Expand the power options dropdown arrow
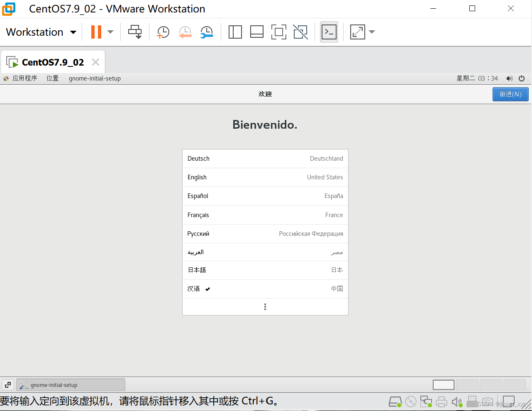 click(x=110, y=32)
